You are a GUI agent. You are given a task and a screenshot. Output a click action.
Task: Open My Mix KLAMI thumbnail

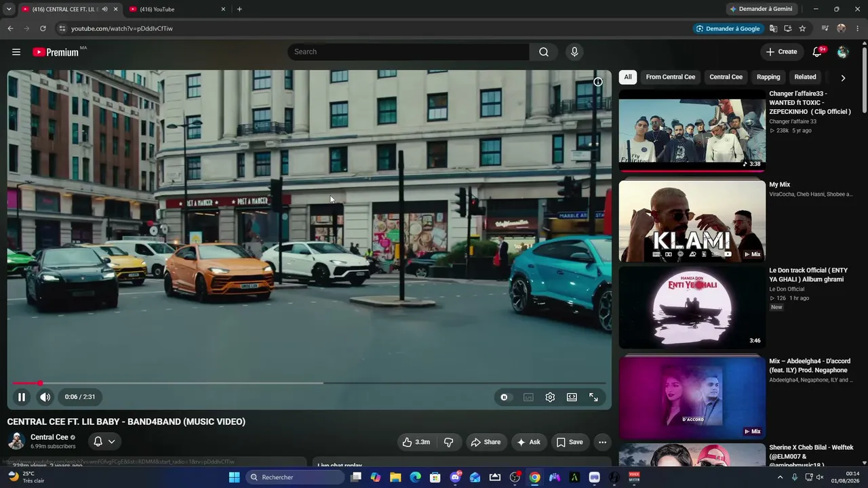pyautogui.click(x=692, y=221)
